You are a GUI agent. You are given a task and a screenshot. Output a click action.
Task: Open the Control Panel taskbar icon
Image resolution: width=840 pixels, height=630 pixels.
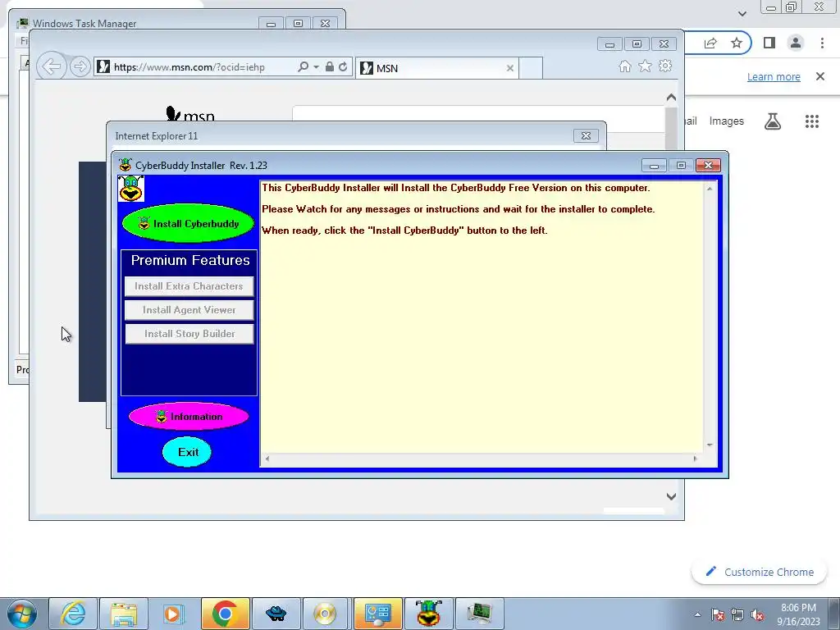377,614
